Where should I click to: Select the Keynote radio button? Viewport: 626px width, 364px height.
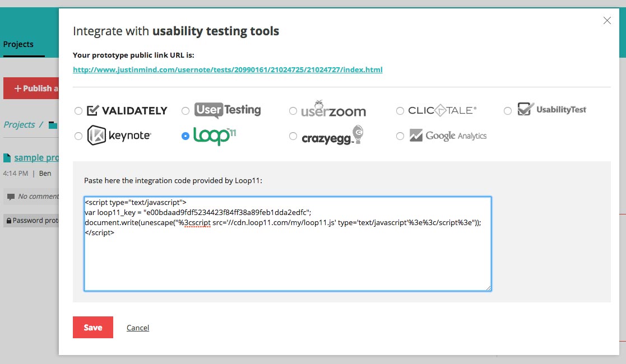pyautogui.click(x=78, y=136)
